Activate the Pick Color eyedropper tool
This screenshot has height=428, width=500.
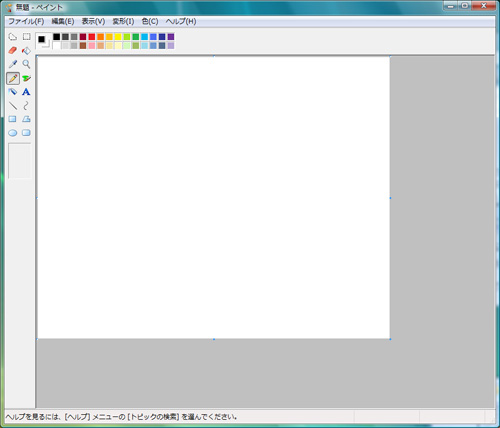13,64
